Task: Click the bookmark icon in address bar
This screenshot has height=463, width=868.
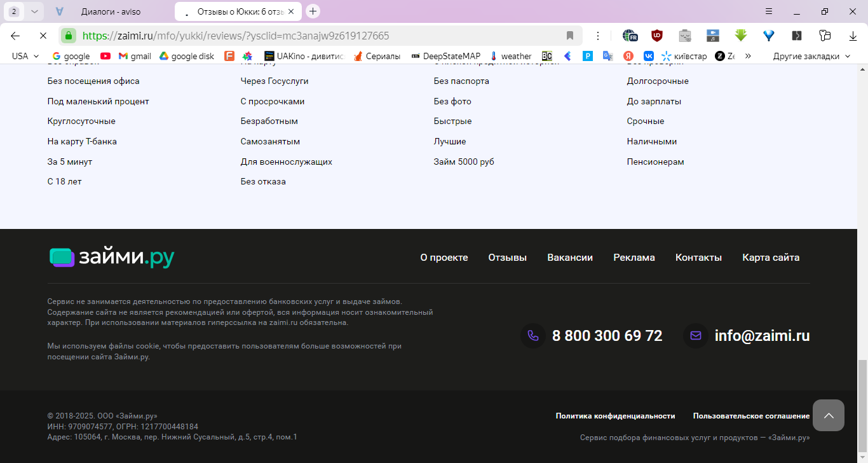Action: click(570, 36)
